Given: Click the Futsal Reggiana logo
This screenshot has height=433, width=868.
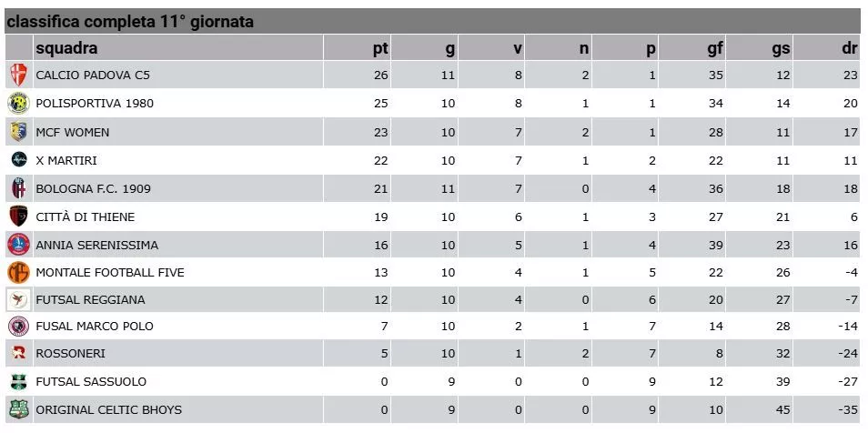Looking at the screenshot, I should pos(18,299).
